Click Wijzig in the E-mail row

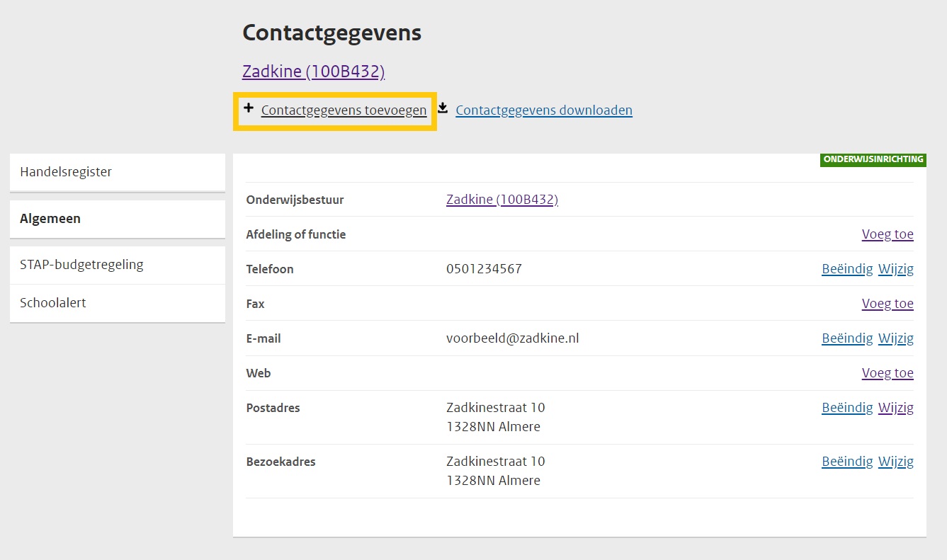click(x=896, y=338)
